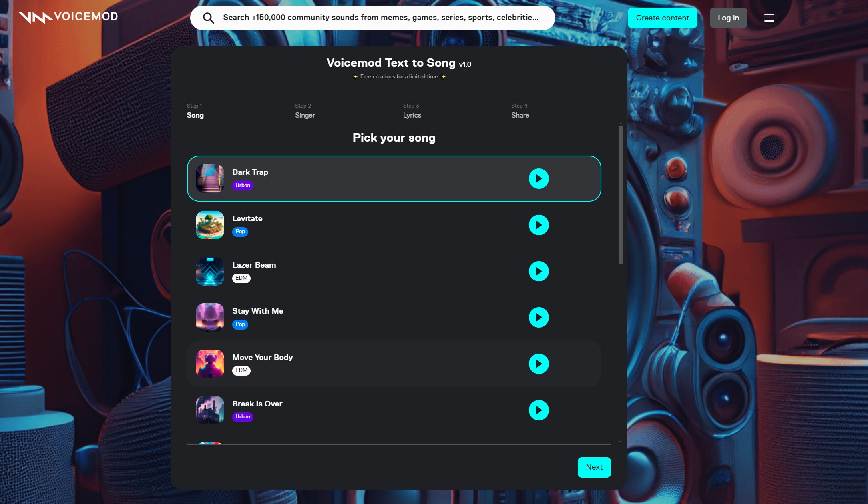Viewport: 868px width, 504px height.
Task: Click the Levitate play button
Action: (538, 225)
